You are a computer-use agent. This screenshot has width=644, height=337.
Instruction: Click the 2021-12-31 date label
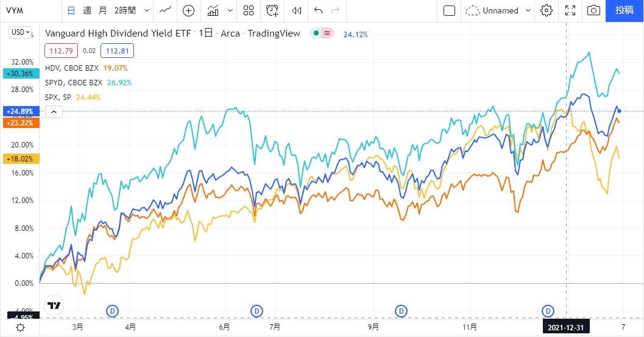565,327
